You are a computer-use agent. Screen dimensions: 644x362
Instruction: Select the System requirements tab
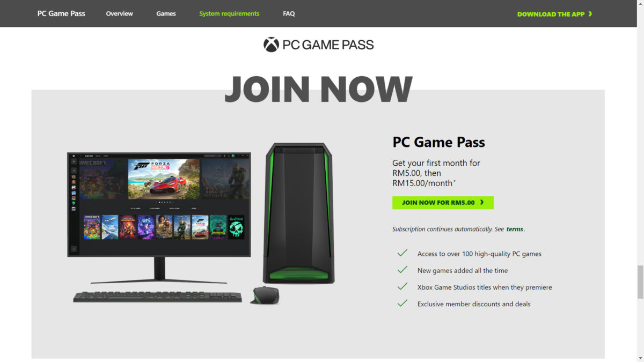click(229, 14)
